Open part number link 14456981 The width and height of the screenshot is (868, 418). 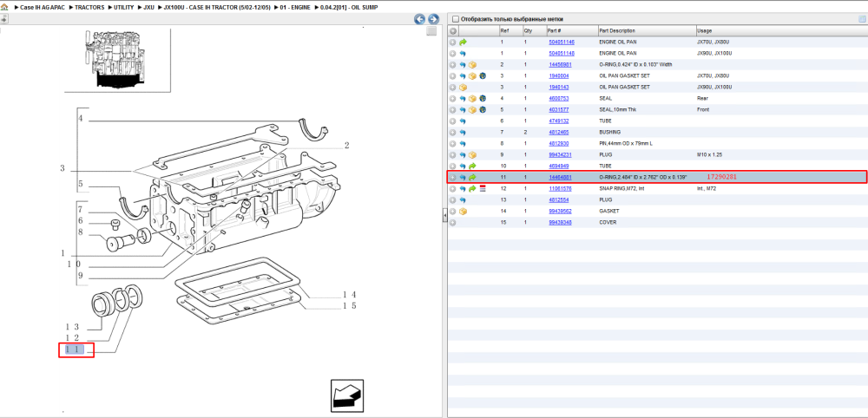560,65
